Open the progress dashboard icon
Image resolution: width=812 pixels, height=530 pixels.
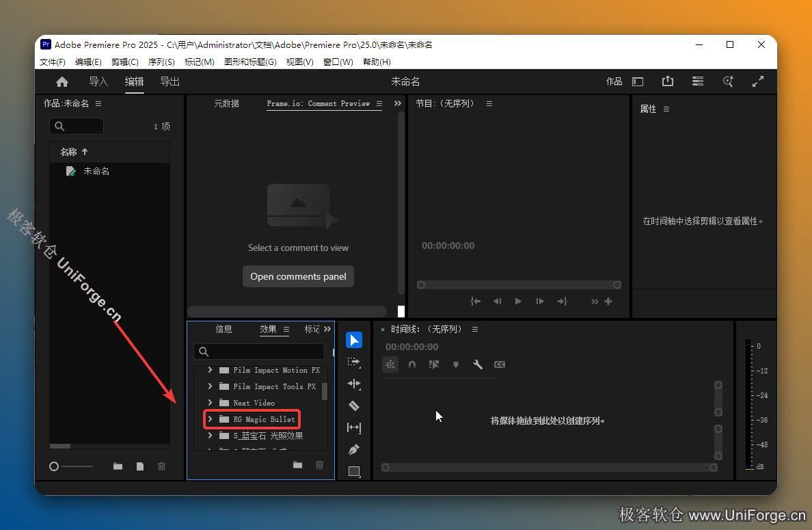point(698,81)
